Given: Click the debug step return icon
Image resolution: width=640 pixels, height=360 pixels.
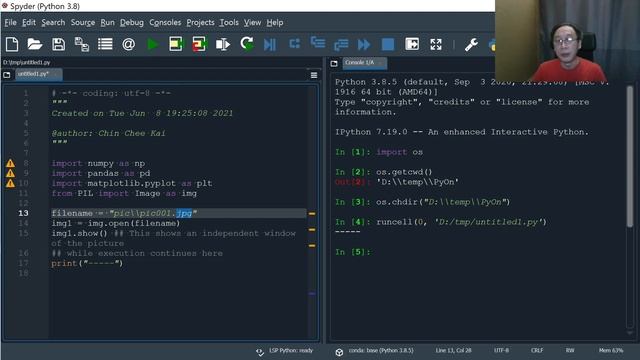Looking at the screenshot, I should point(341,44).
